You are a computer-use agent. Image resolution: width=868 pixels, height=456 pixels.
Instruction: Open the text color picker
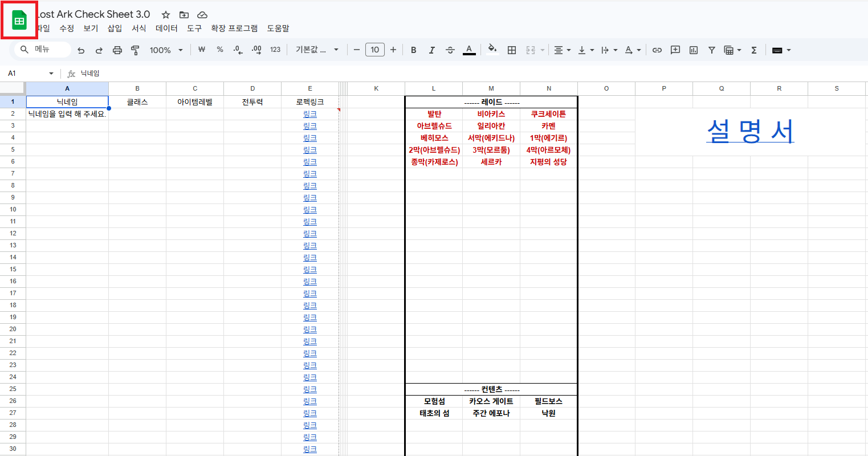point(469,50)
